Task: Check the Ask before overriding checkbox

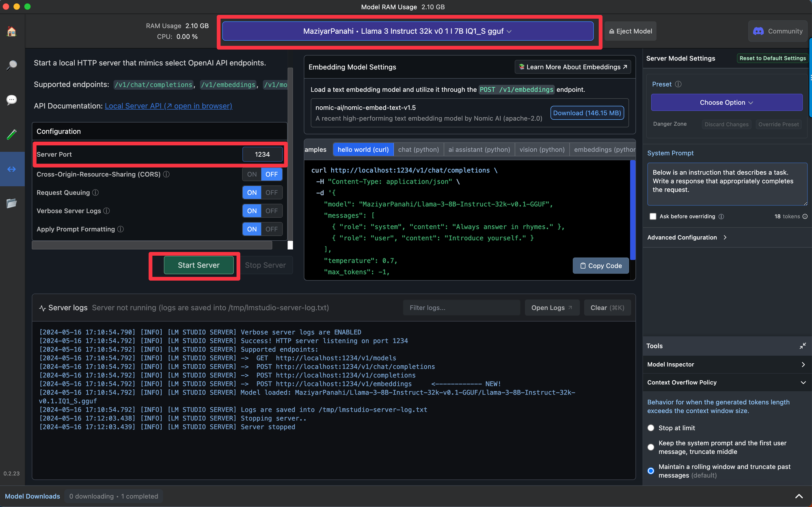Action: pyautogui.click(x=653, y=216)
